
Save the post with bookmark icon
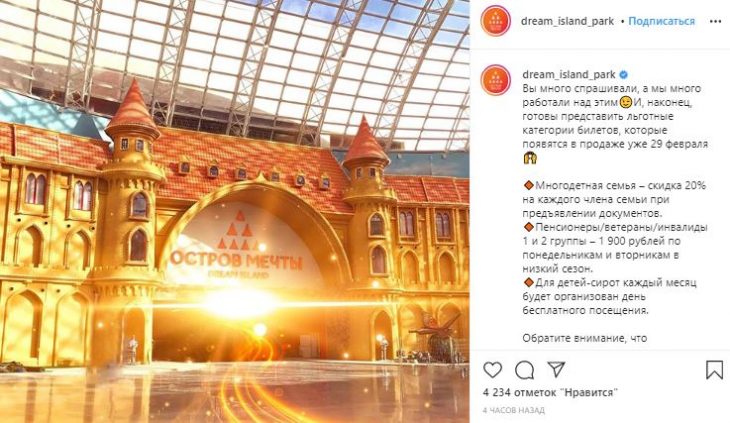point(714,370)
